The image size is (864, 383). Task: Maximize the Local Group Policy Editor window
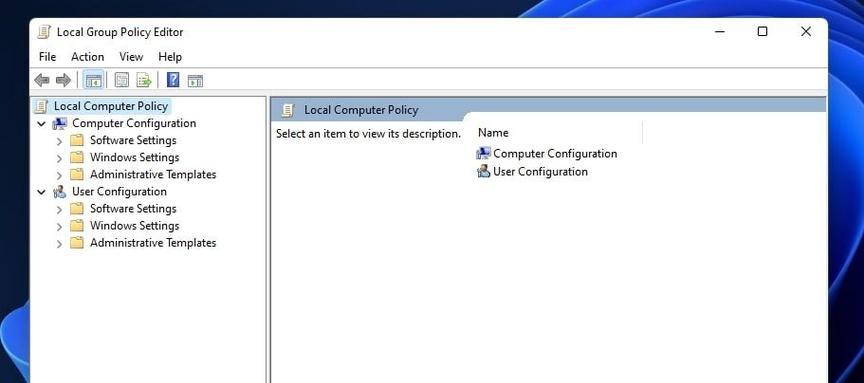762,32
